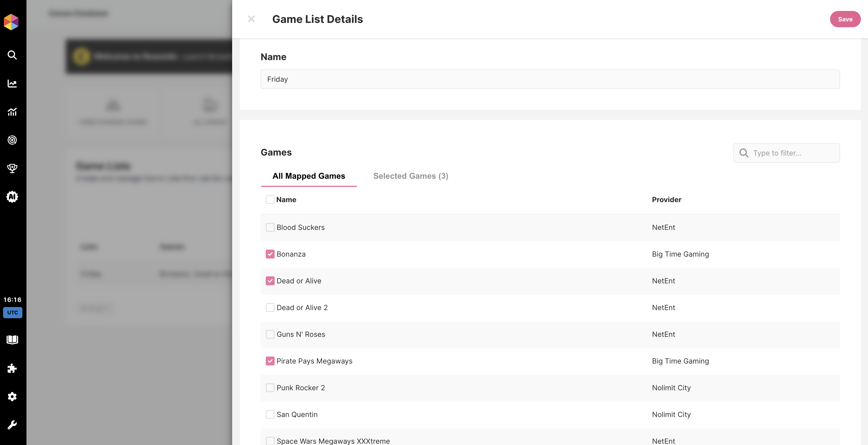Switch to Selected Games (3) tab
The image size is (868, 445).
tap(410, 176)
